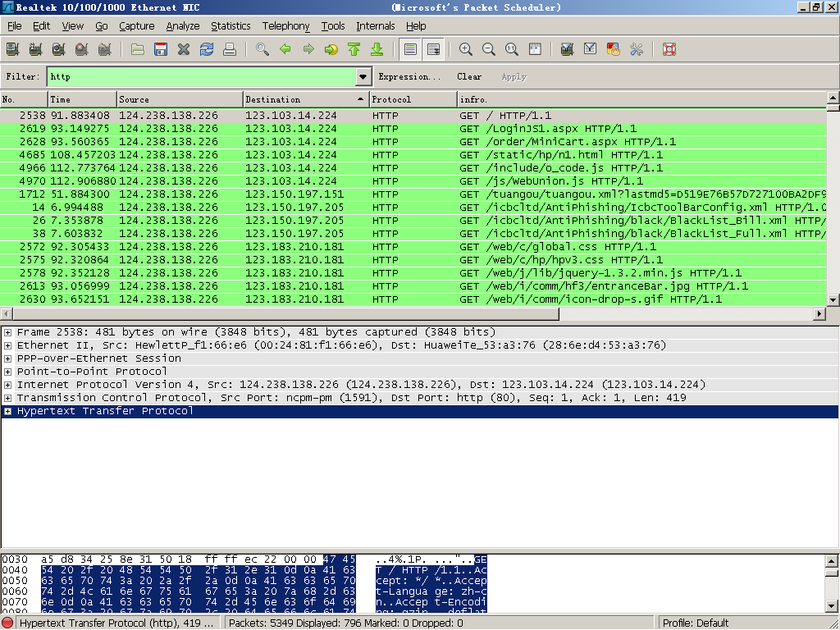Restart the running capture icon
Screen dimensions: 840x630
[x=105, y=49]
